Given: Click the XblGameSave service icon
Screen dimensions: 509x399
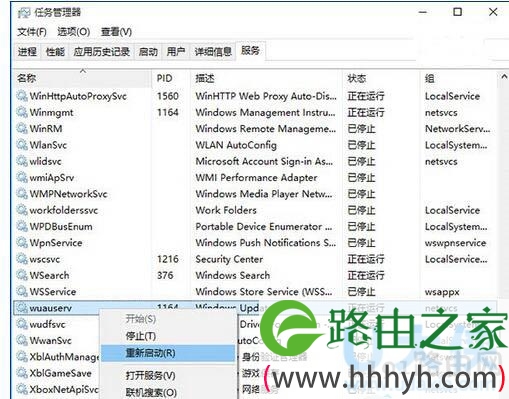Looking at the screenshot, I should pos(22,373).
